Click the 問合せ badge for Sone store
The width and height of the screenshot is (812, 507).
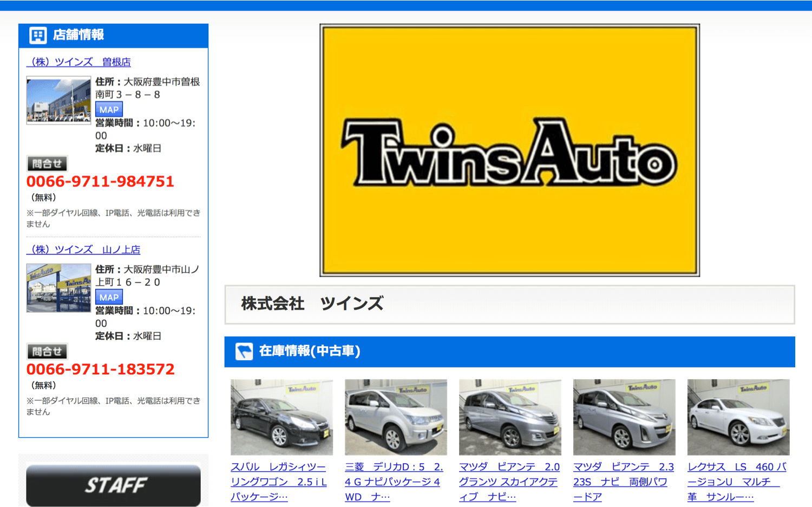coord(47,164)
